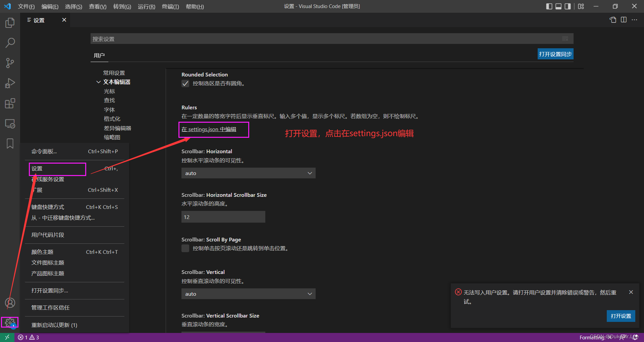The image size is (644, 342).
Task: Open the 编辑 menu
Action: [50, 6]
